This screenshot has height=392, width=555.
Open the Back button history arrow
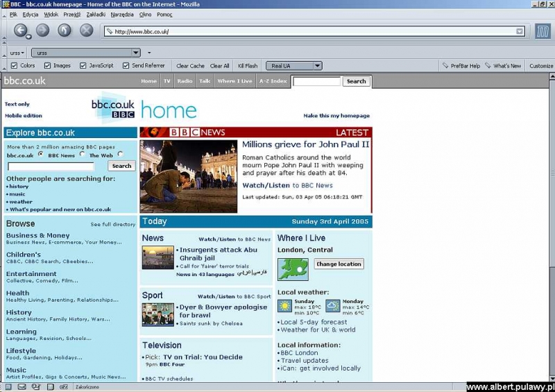tap(28, 36)
